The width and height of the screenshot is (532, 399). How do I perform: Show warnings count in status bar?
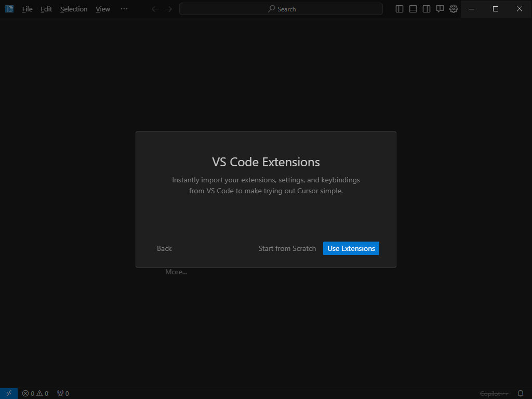(43, 394)
